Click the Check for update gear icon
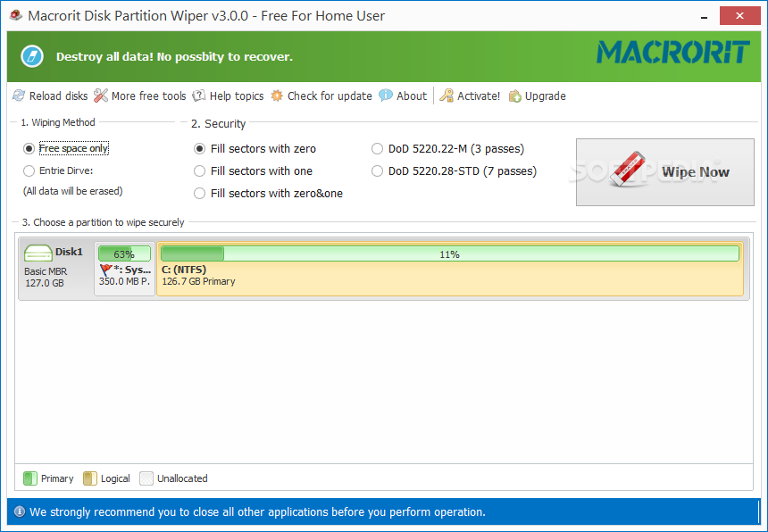Image resolution: width=768 pixels, height=532 pixels. [277, 96]
